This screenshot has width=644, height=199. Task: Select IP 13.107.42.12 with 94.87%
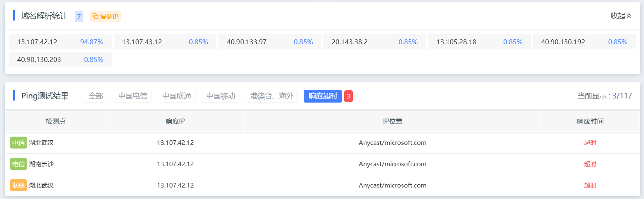click(x=60, y=42)
